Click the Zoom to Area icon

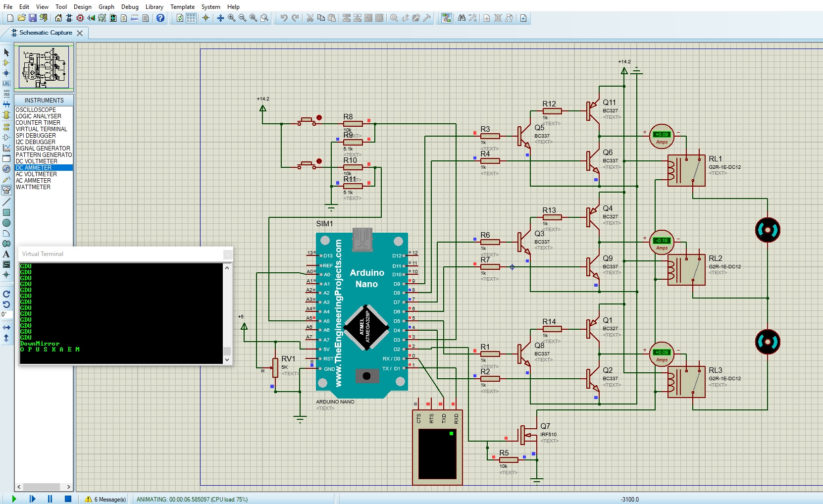(x=264, y=18)
